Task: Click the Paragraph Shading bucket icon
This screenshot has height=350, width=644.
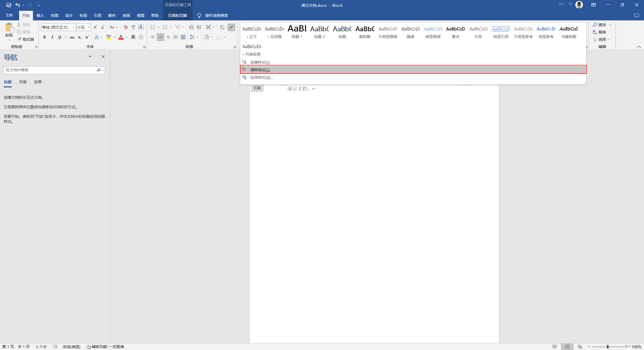Action: [206, 37]
